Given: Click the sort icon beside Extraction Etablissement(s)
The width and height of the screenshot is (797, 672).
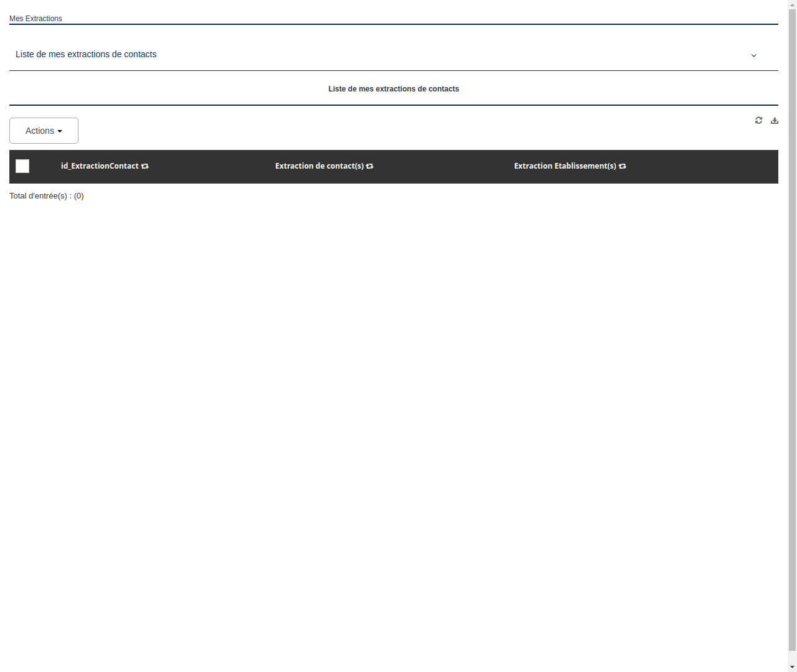Looking at the screenshot, I should pyautogui.click(x=623, y=166).
